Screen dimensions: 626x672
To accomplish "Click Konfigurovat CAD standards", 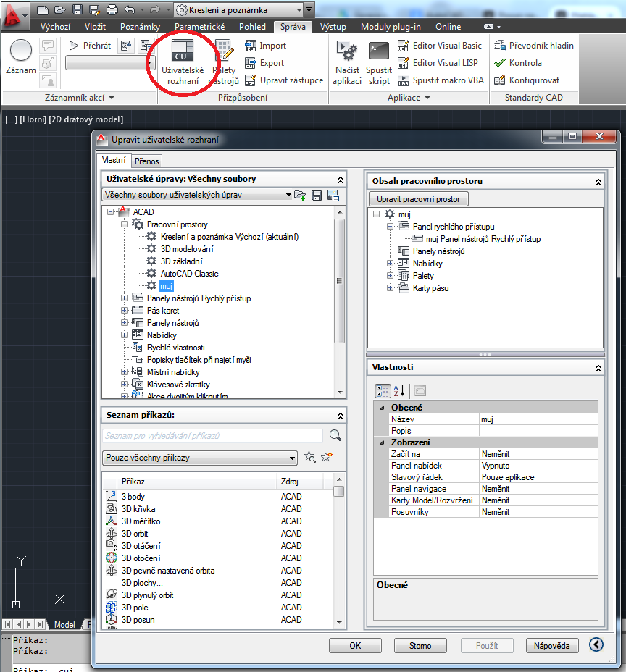I will point(527,80).
